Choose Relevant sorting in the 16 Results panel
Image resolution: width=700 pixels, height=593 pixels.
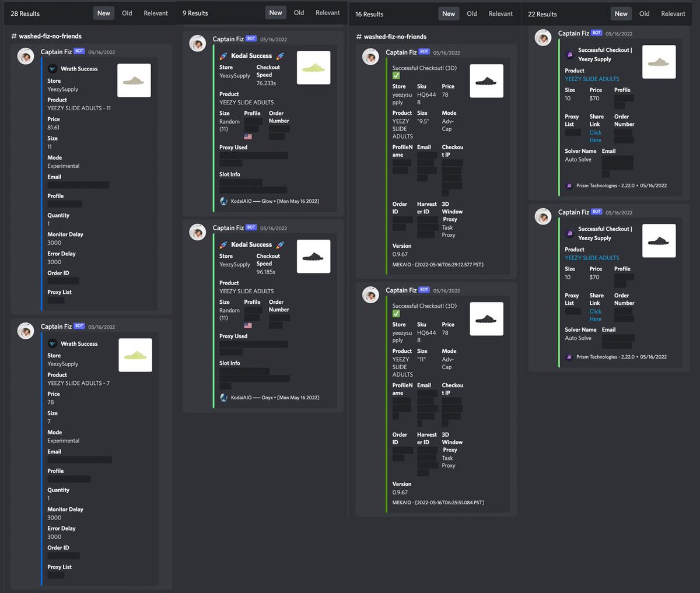coord(501,14)
